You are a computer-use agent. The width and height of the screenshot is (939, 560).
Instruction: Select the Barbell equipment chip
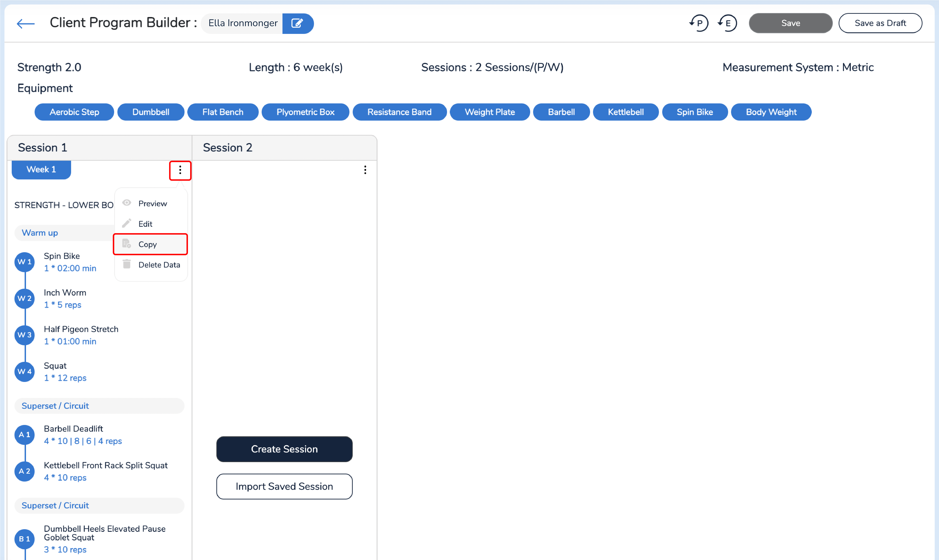(x=562, y=112)
